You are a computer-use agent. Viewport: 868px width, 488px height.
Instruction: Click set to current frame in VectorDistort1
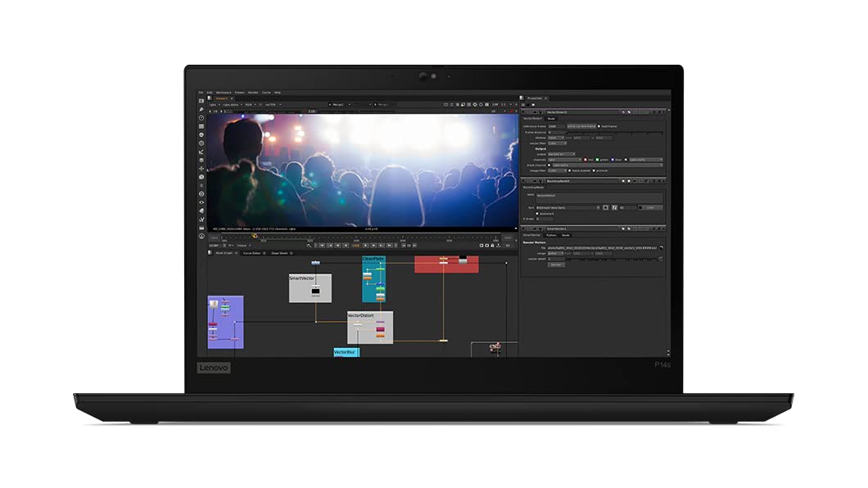581,127
